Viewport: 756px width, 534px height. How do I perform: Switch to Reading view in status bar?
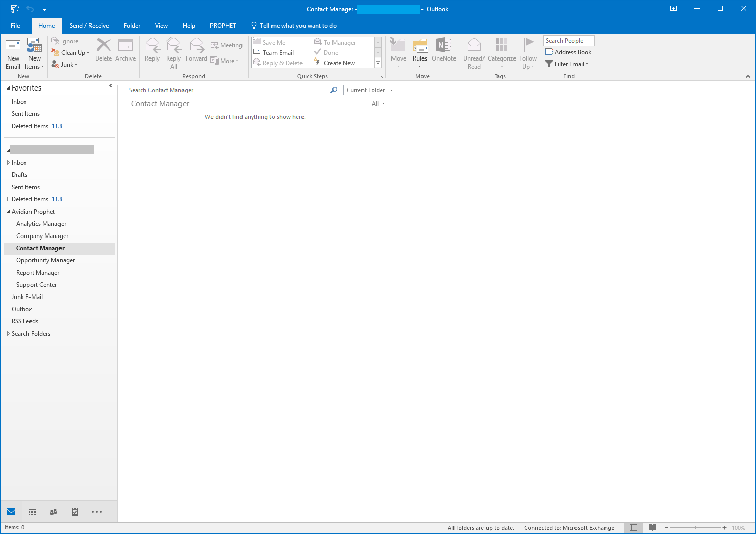pos(652,528)
